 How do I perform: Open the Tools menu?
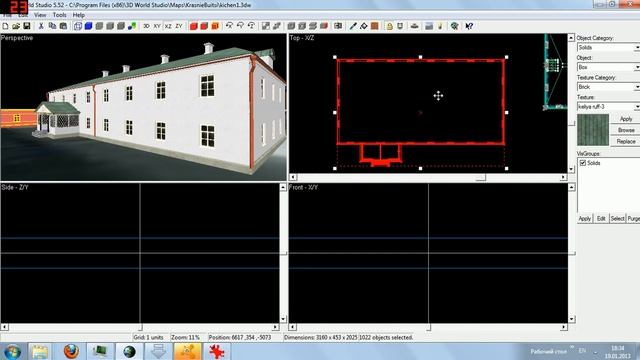tap(60, 15)
